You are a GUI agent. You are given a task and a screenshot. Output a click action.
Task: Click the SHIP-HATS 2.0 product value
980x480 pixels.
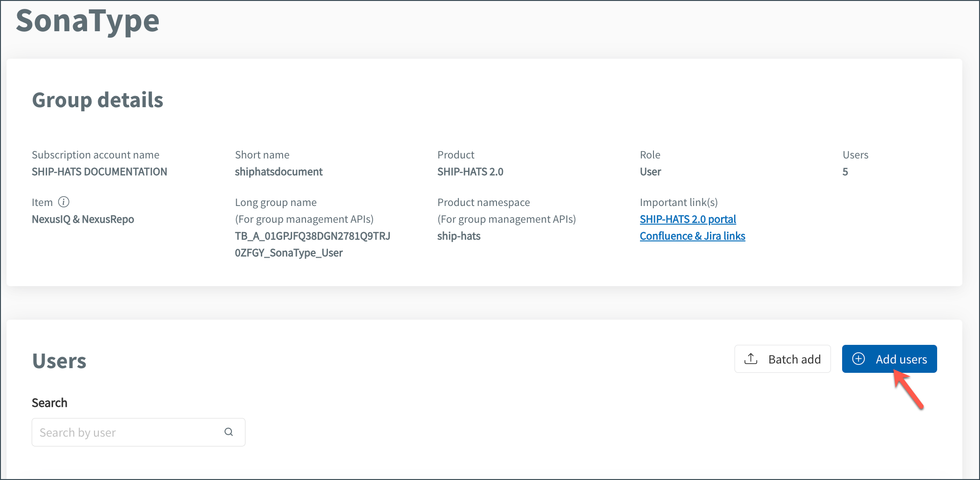tap(470, 171)
